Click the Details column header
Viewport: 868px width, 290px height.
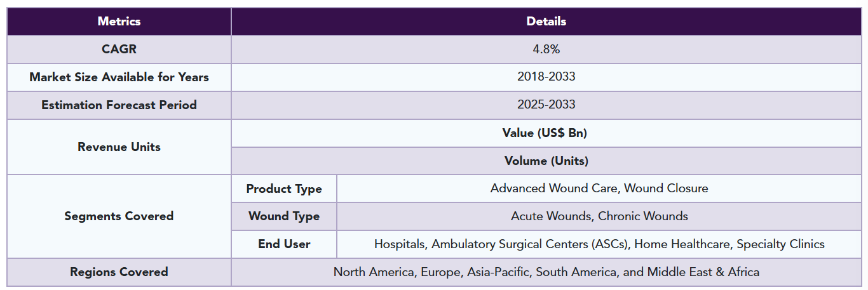tap(546, 21)
